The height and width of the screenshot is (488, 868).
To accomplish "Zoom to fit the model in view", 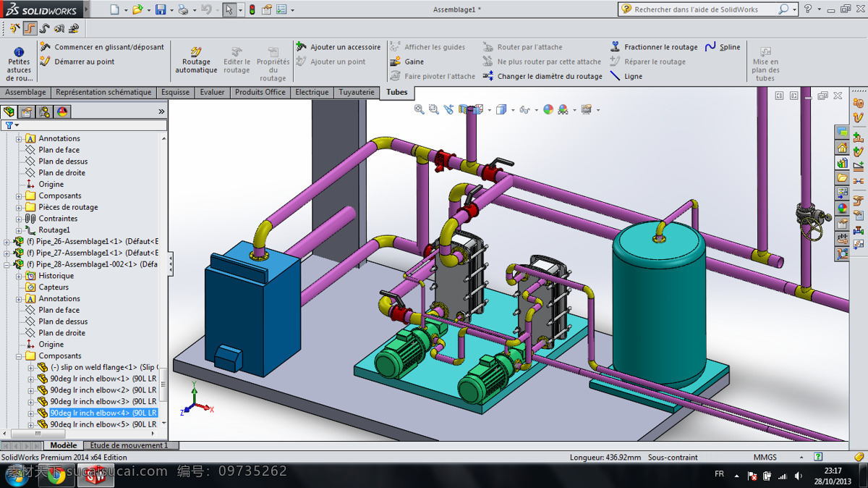I will [x=419, y=109].
